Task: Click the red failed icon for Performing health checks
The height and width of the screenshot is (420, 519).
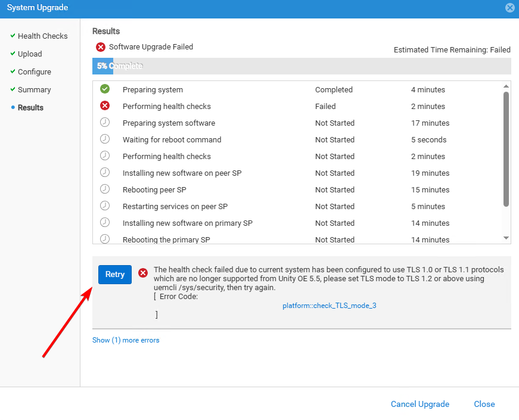Action: pyautogui.click(x=105, y=106)
